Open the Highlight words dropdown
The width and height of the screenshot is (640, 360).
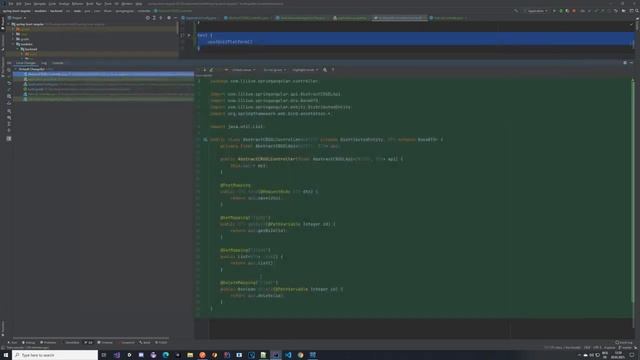(x=305, y=70)
